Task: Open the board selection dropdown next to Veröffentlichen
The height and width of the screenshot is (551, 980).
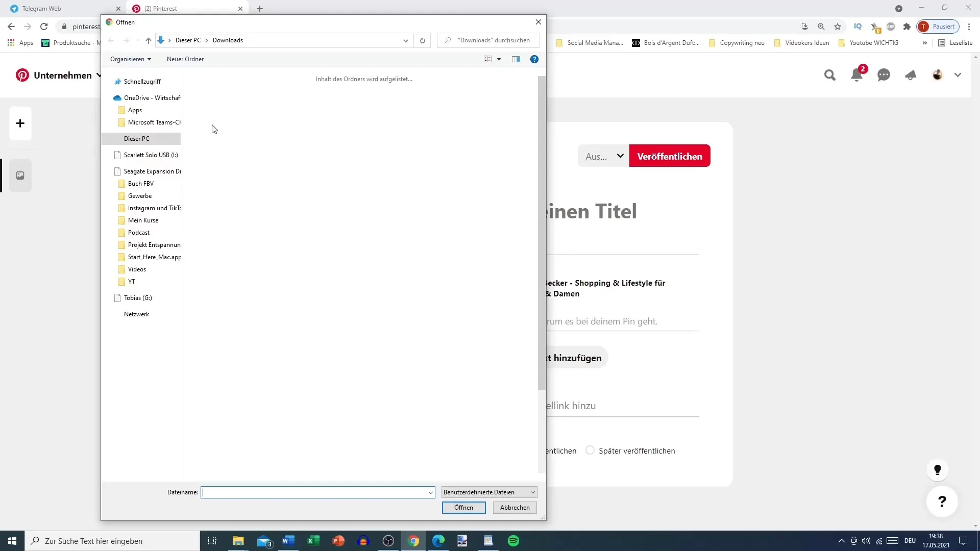Action: [x=604, y=156]
